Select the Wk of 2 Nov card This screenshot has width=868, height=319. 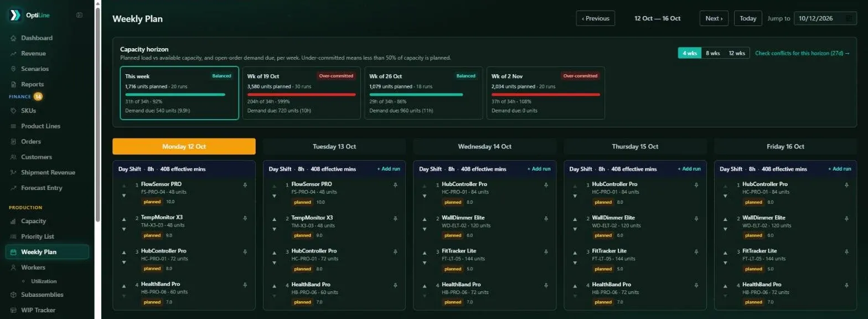(x=546, y=93)
